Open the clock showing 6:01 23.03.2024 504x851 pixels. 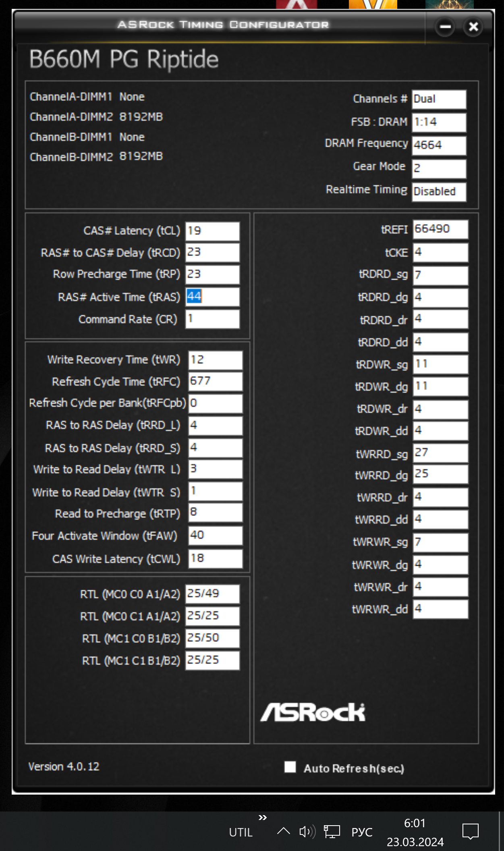pos(415,832)
